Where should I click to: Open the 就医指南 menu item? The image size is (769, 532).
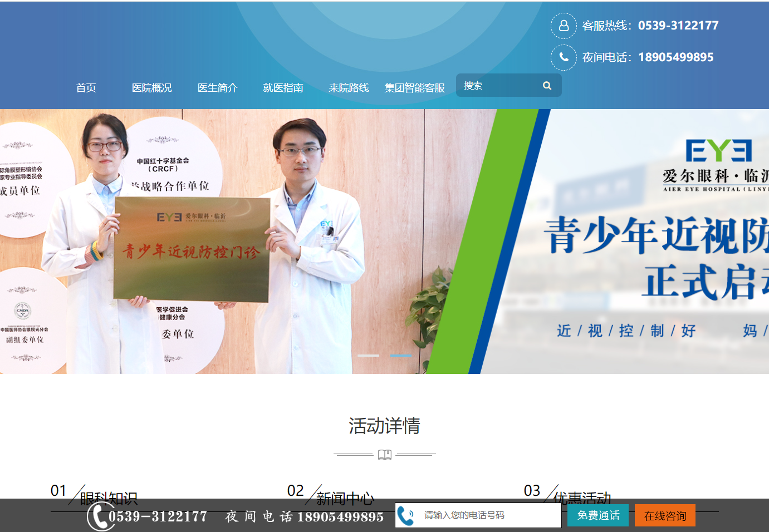(x=283, y=88)
